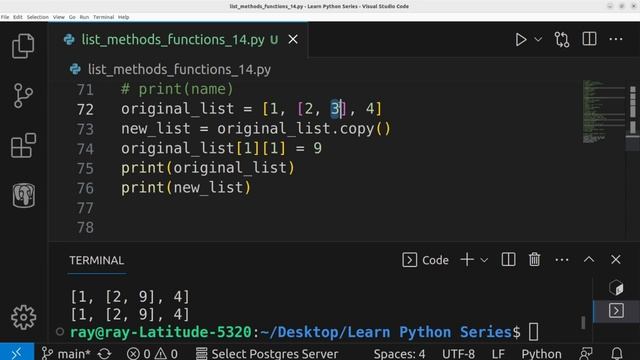Image resolution: width=640 pixels, height=360 pixels.
Task: Open the Extensions view
Action: tap(23, 145)
